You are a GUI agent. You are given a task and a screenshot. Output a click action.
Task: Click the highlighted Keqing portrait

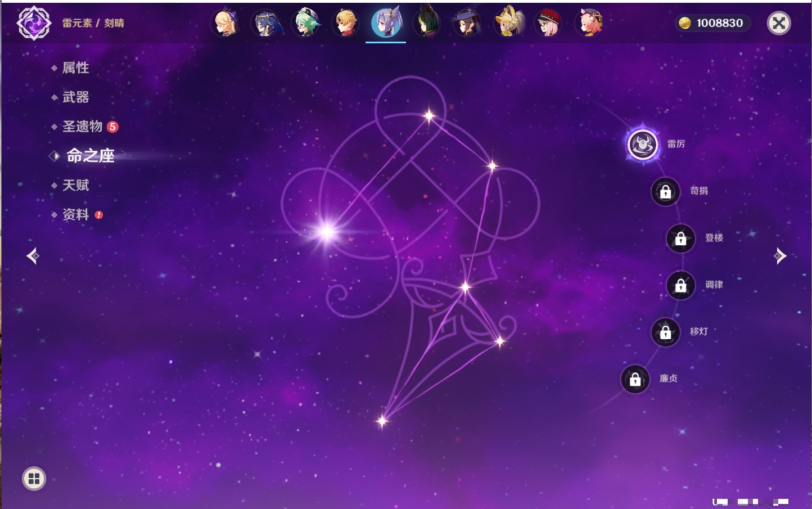point(386,22)
